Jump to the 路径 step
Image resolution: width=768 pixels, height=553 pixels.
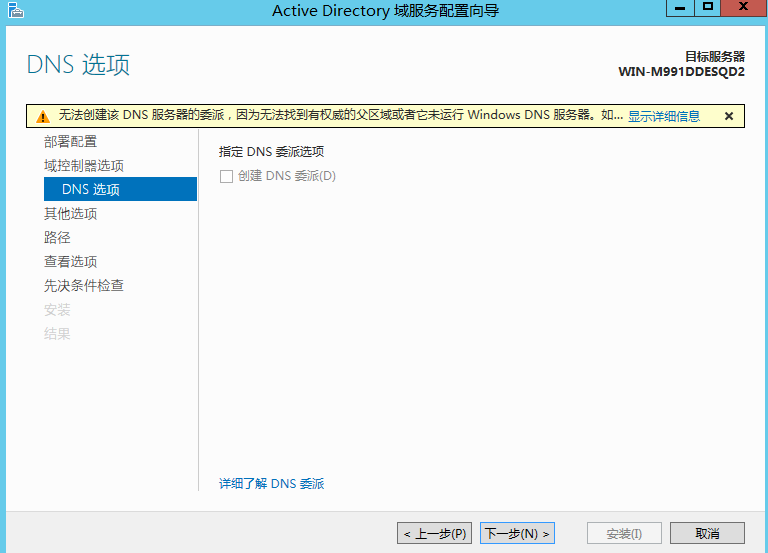point(57,238)
